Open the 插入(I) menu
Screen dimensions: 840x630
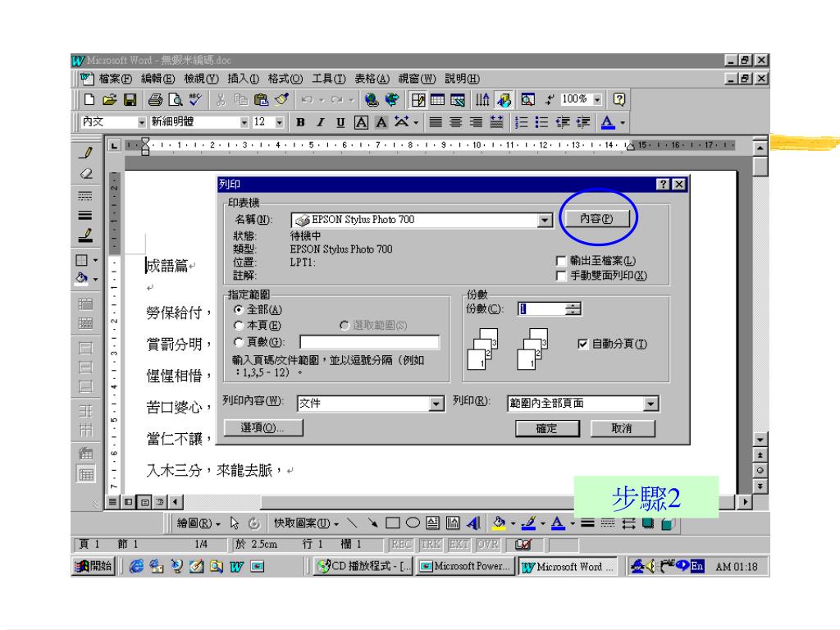[243, 79]
